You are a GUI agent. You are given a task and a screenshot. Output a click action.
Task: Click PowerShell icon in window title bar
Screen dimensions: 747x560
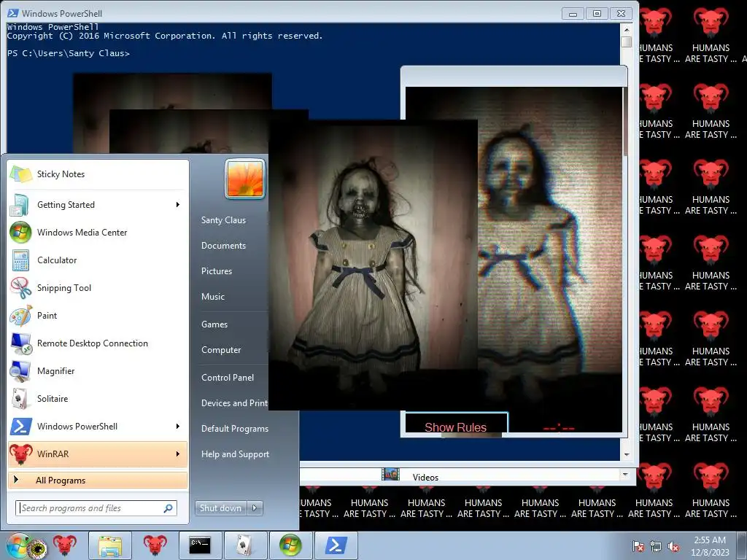[13, 13]
